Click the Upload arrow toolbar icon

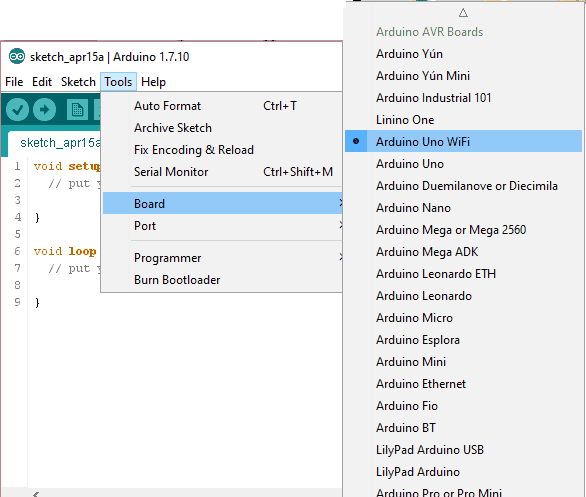coord(44,109)
